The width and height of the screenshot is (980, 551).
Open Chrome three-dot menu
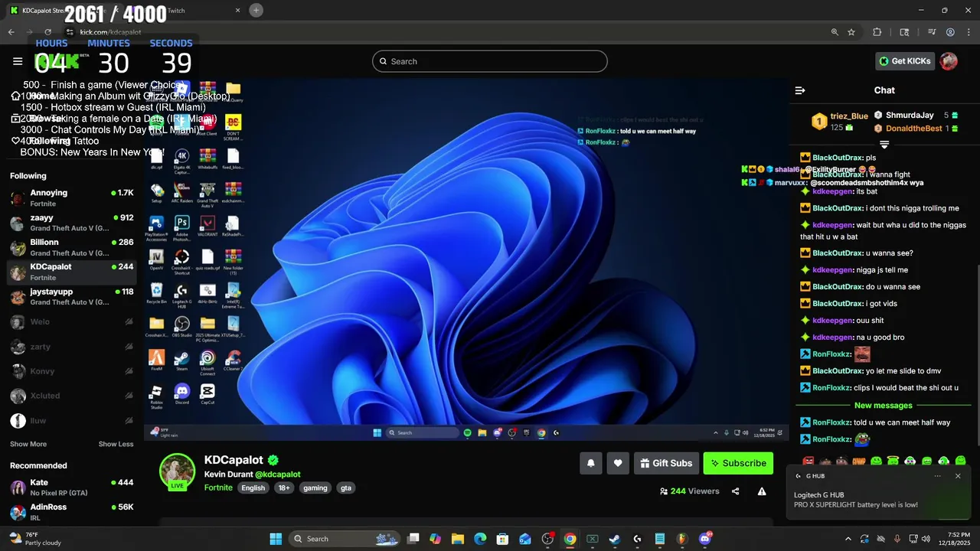(x=969, y=32)
